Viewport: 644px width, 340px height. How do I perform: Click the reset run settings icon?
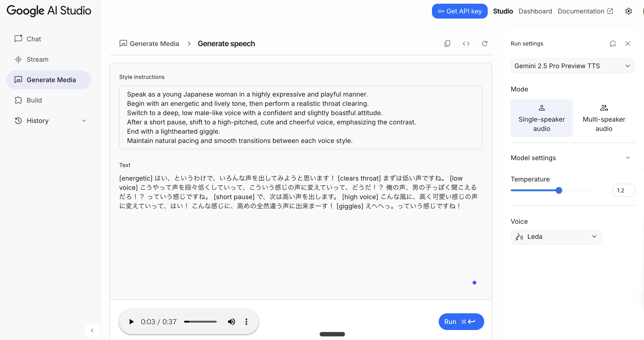(613, 44)
